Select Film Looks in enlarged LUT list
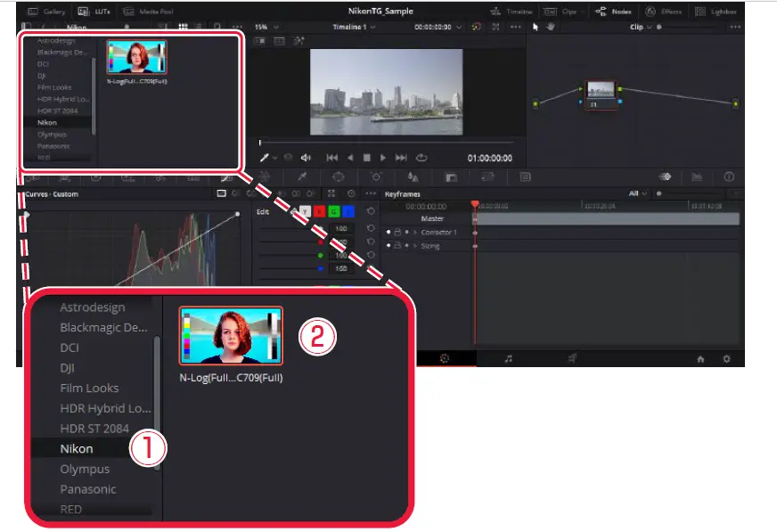777x532 pixels. click(x=89, y=388)
